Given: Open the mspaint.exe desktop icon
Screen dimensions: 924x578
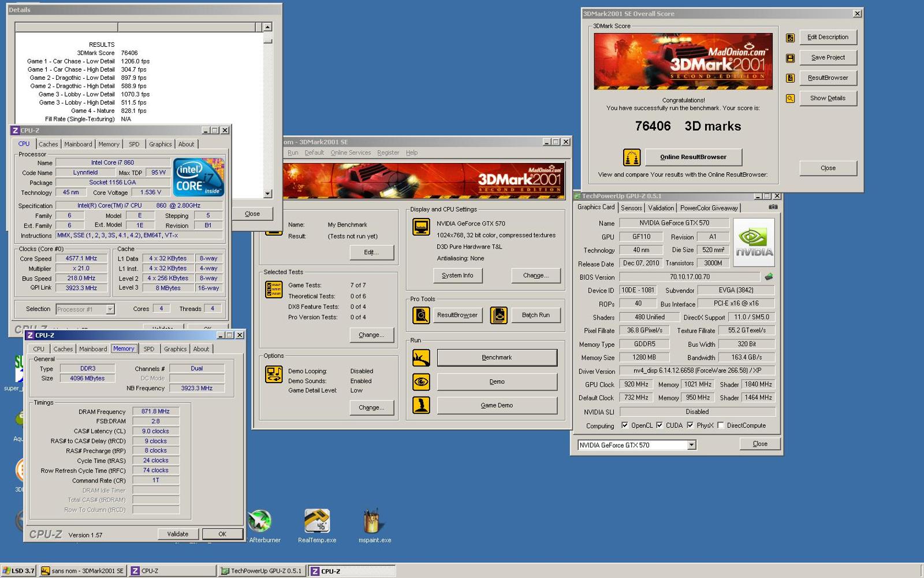Looking at the screenshot, I should point(372,521).
